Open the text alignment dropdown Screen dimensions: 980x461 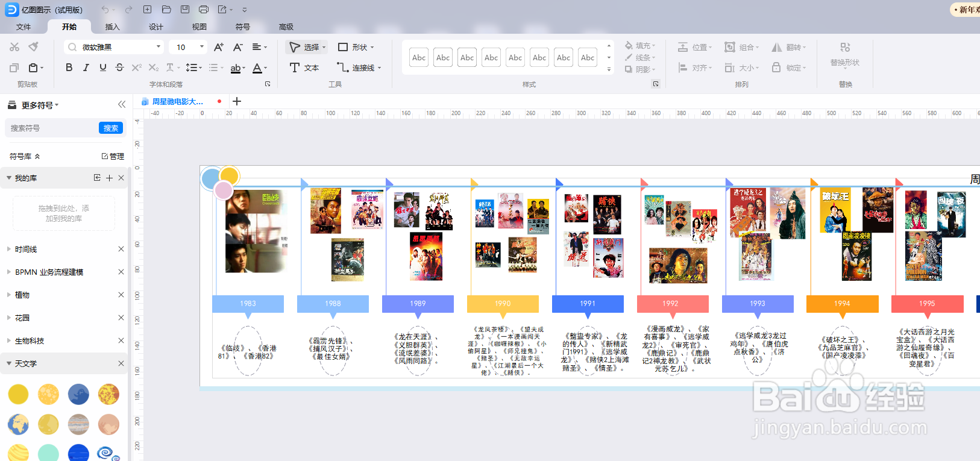(x=259, y=47)
